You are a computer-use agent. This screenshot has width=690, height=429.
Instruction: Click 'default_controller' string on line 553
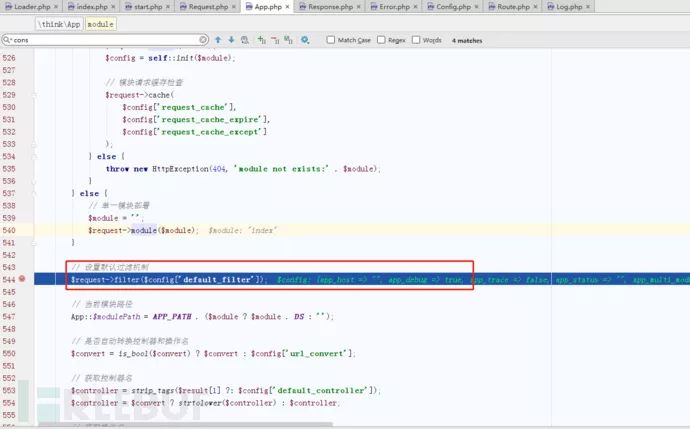(321, 390)
